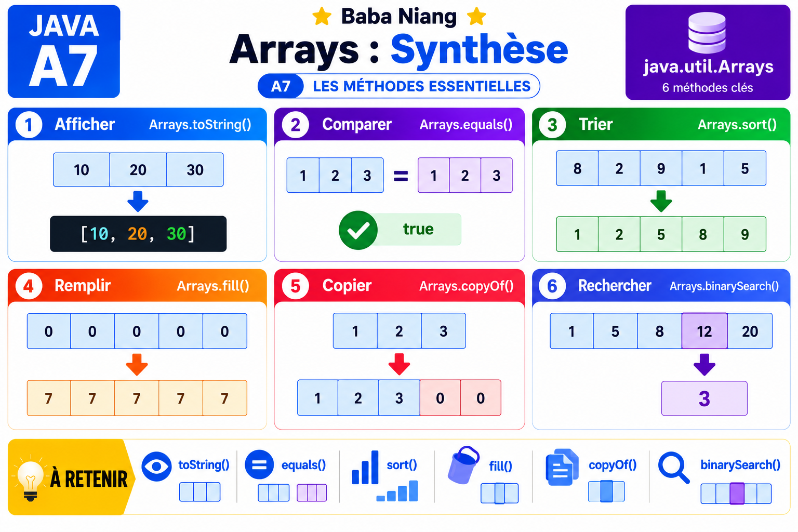Click the highlighted purple cell 12
Image resolution: width=798 pixels, height=532 pixels.
pyautogui.click(x=704, y=331)
